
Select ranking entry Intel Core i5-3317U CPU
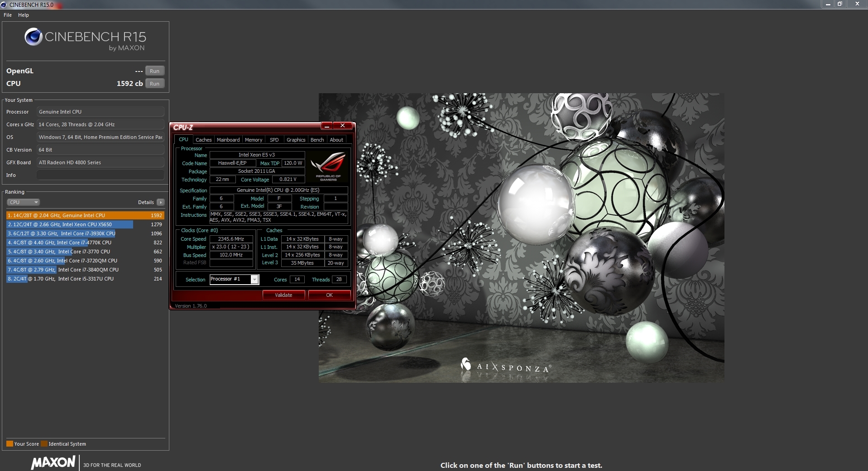click(x=85, y=279)
